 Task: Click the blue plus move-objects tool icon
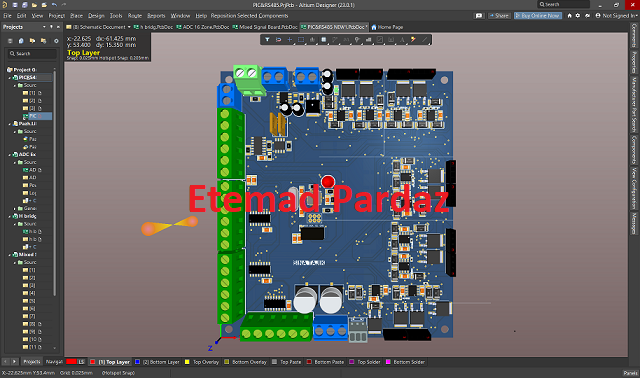[289, 40]
